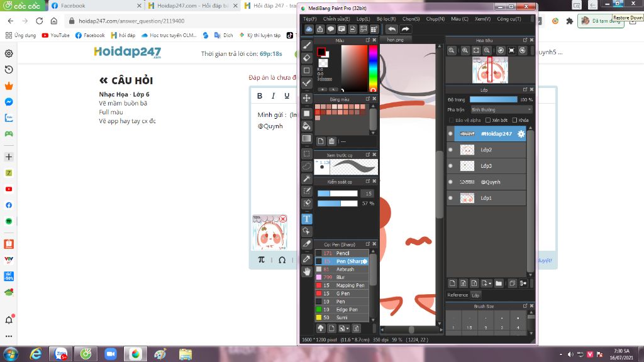Add a new layer in Layers panel

click(452, 283)
